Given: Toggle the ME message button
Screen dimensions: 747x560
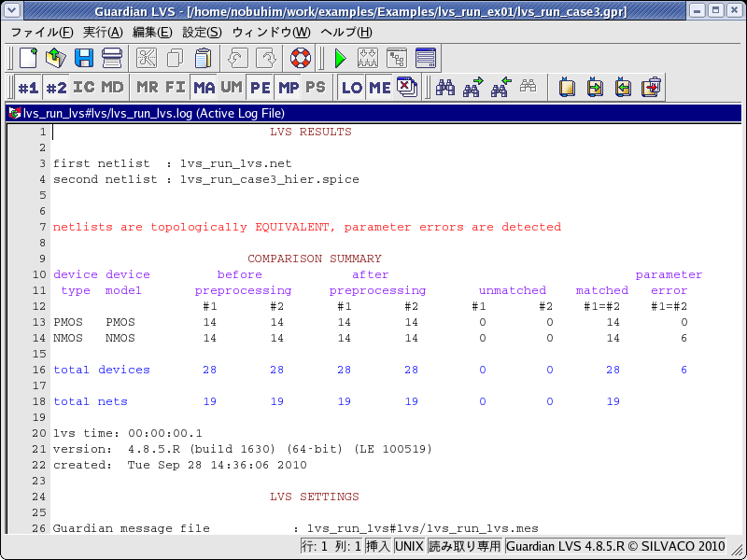Looking at the screenshot, I should tap(380, 87).
